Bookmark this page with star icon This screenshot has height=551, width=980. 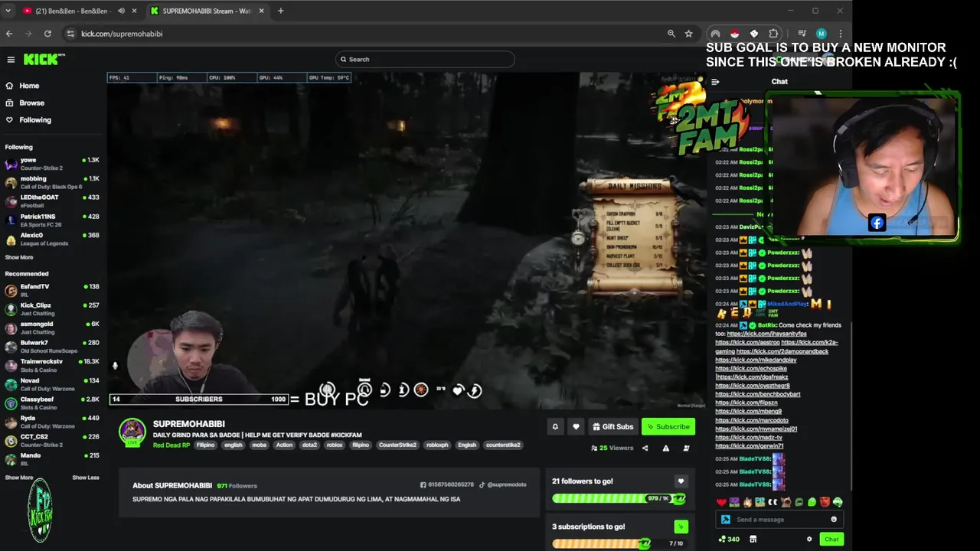pos(689,34)
